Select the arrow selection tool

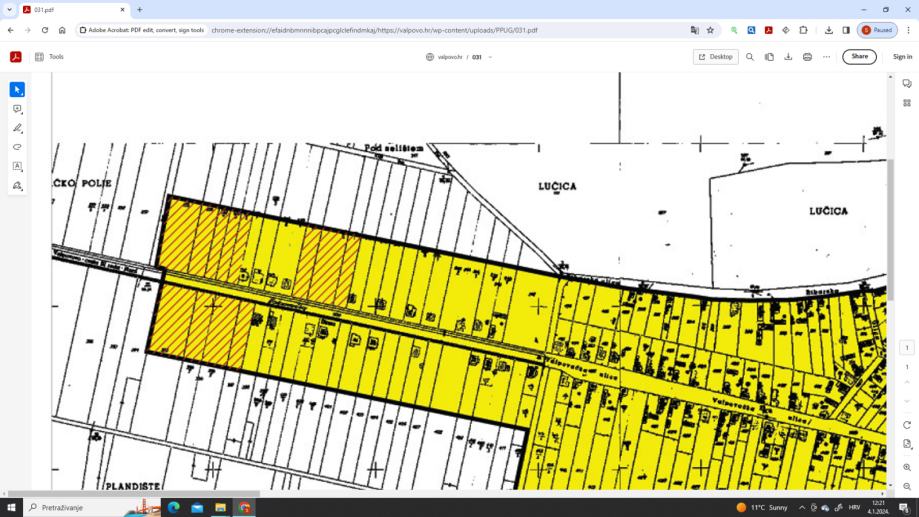(x=17, y=90)
